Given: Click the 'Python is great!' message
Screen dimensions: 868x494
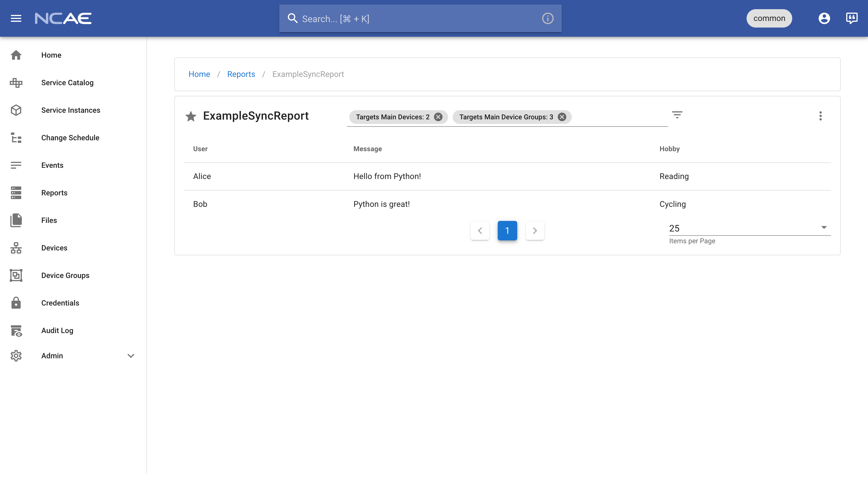Looking at the screenshot, I should click(381, 204).
